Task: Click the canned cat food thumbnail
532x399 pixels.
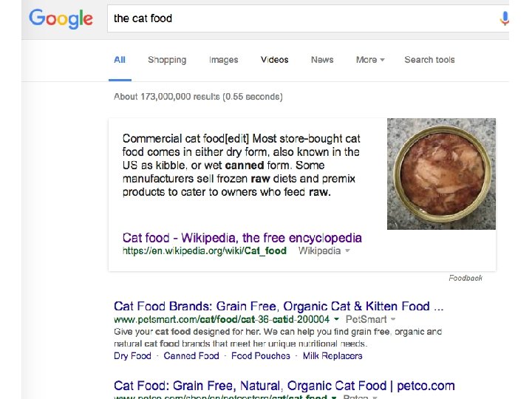Action: (x=441, y=174)
